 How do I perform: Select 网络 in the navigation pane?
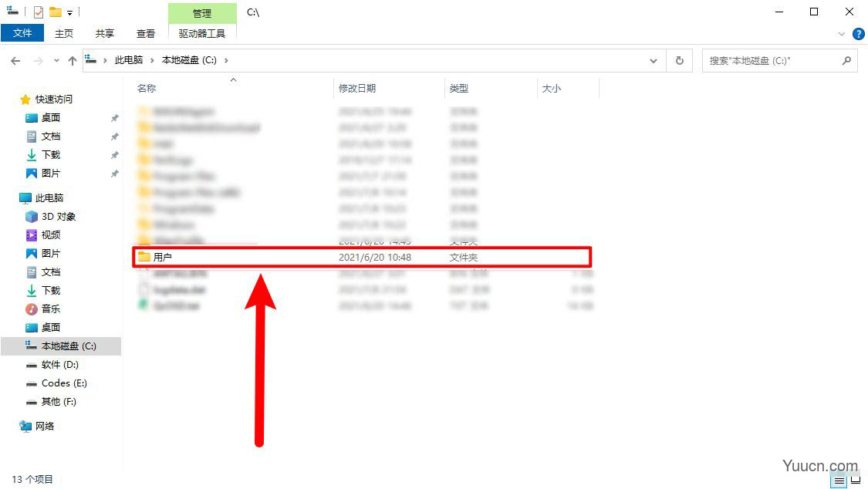click(x=45, y=427)
